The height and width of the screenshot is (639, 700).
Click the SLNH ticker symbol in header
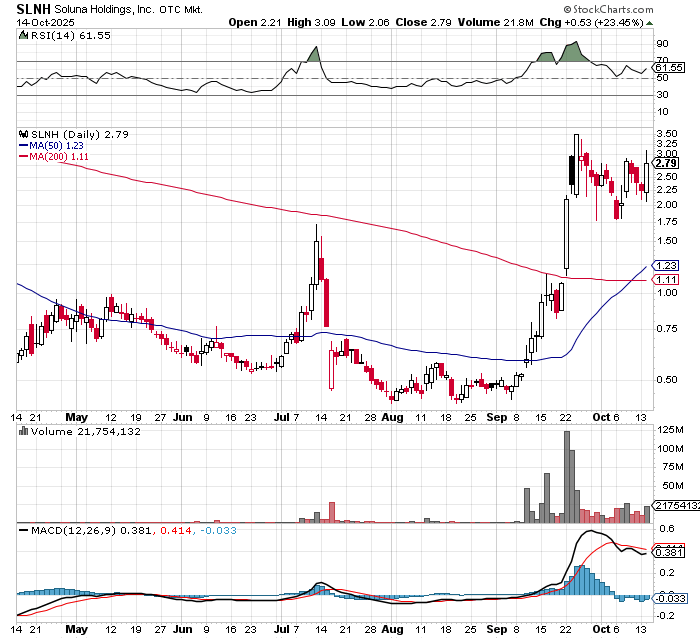pos(34,9)
